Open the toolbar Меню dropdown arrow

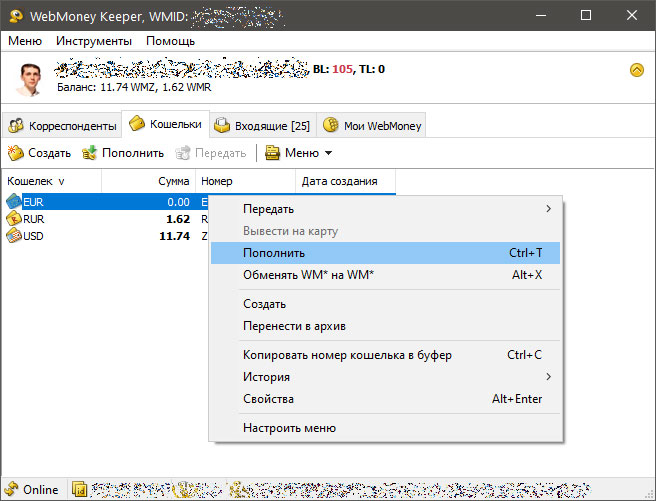point(328,153)
